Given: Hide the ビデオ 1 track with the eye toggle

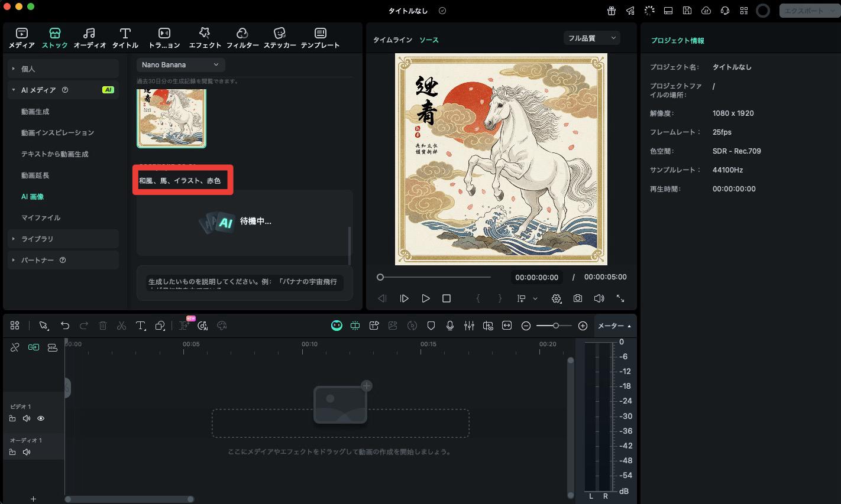Looking at the screenshot, I should pyautogui.click(x=40, y=418).
